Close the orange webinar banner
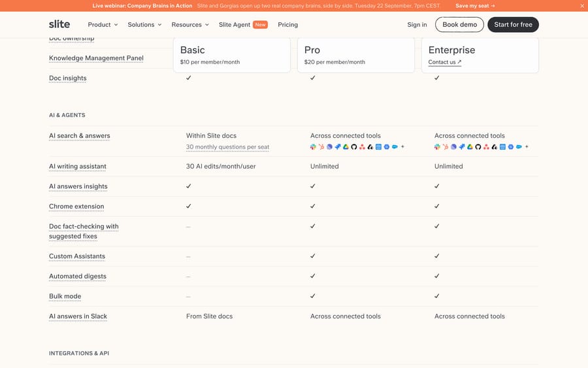Image resolution: width=588 pixels, height=368 pixels. (x=582, y=6)
